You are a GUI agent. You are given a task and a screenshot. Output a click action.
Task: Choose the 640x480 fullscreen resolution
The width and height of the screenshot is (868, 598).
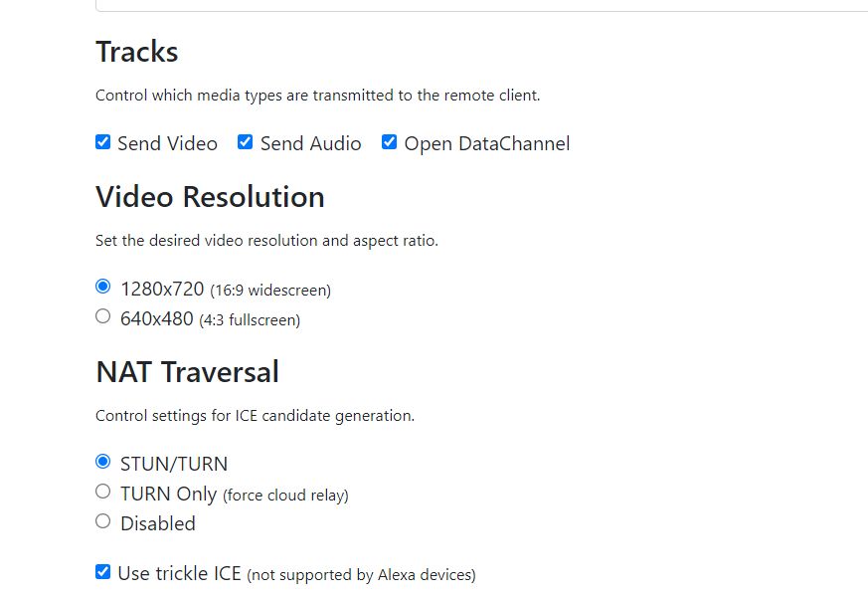(102, 315)
